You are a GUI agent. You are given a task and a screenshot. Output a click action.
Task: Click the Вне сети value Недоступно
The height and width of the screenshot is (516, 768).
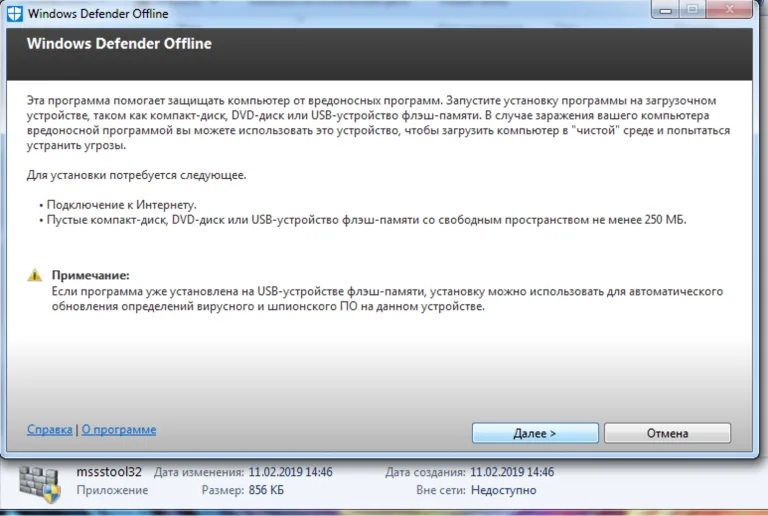tap(504, 490)
